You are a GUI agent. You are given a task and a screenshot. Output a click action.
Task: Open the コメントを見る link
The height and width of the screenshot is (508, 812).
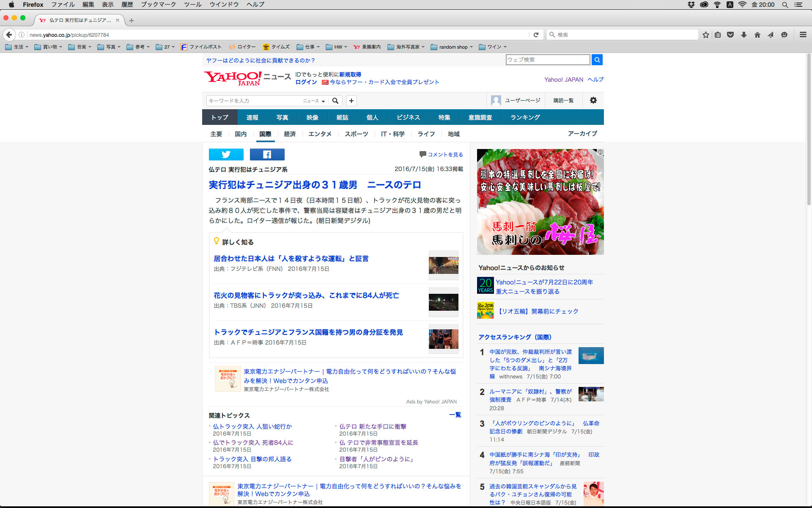tap(445, 155)
